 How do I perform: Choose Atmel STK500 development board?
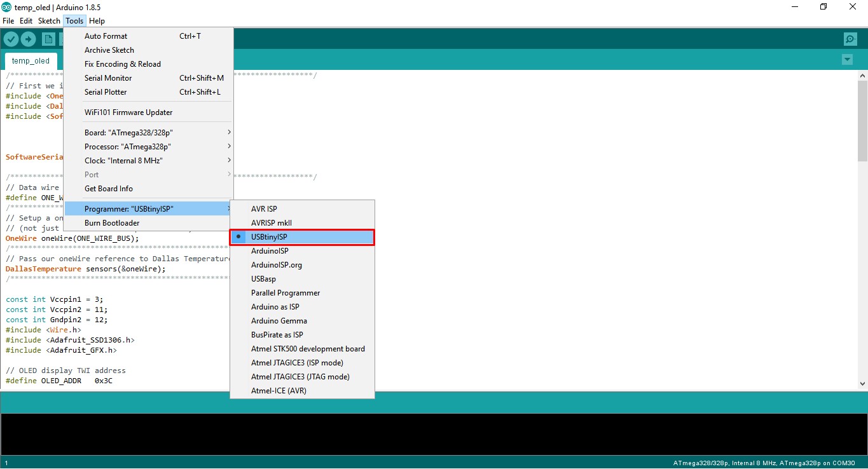[x=302, y=349]
